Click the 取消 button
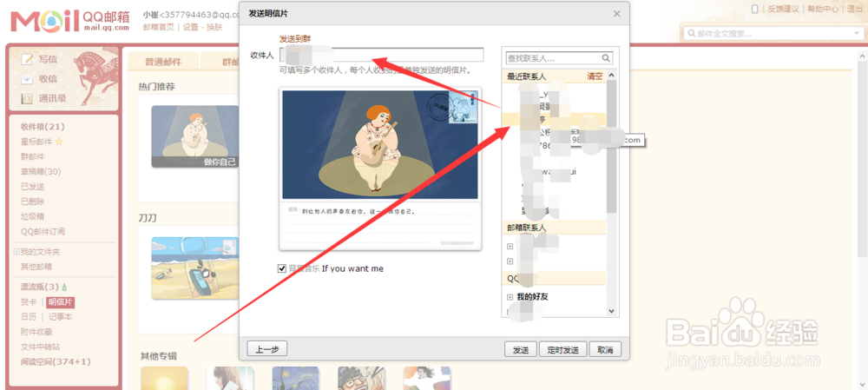Image resolution: width=868 pixels, height=390 pixels. [x=606, y=349]
